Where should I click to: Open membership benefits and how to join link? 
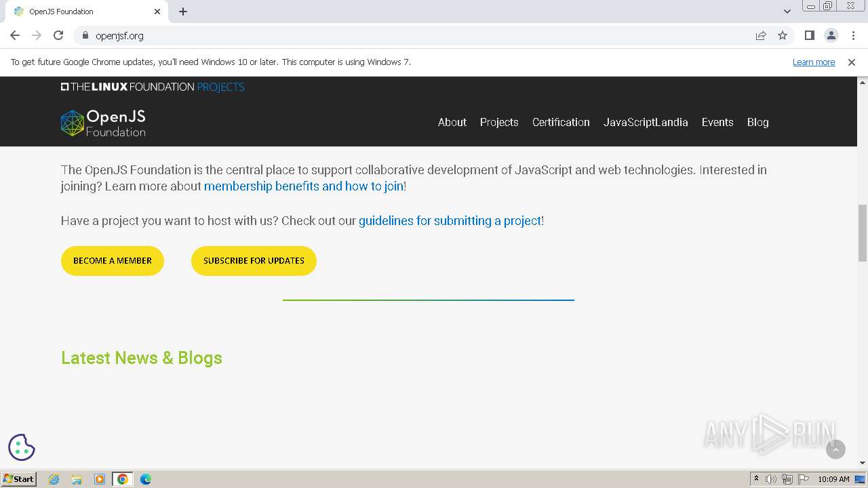coord(304,186)
